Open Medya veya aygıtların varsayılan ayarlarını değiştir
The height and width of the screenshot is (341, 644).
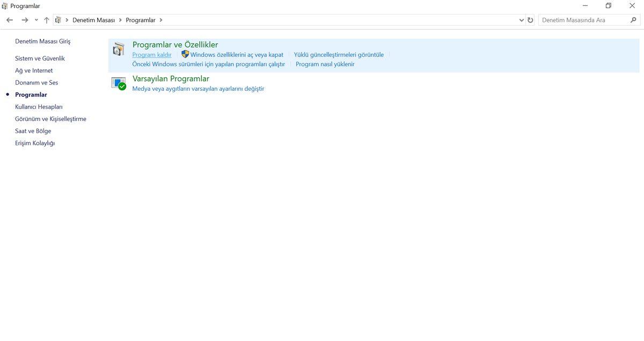point(198,89)
